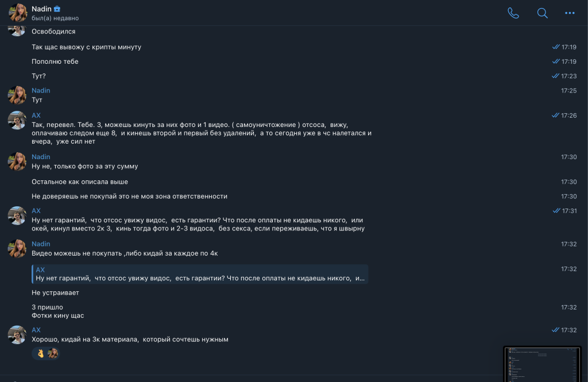Image resolution: width=588 pixels, height=382 pixels.
Task: Click the read checkmarks on the "Тут?" message
Action: 555,76
